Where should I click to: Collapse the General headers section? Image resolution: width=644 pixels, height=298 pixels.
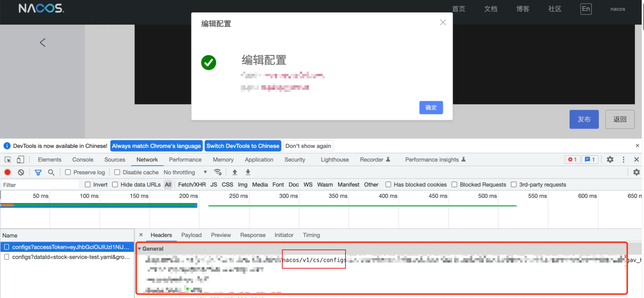click(139, 249)
